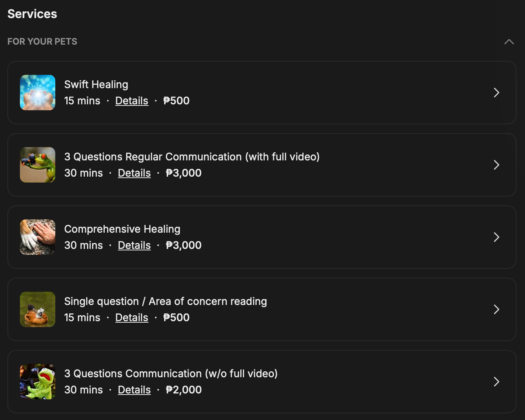View Details link under Comprehensive Healing
Screen dimensions: 525x420
(x=134, y=245)
